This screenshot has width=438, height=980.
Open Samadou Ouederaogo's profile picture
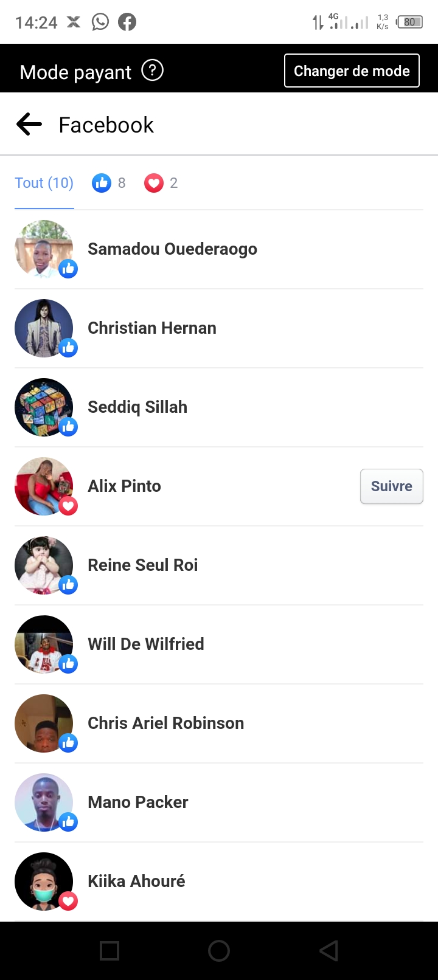pos(44,249)
